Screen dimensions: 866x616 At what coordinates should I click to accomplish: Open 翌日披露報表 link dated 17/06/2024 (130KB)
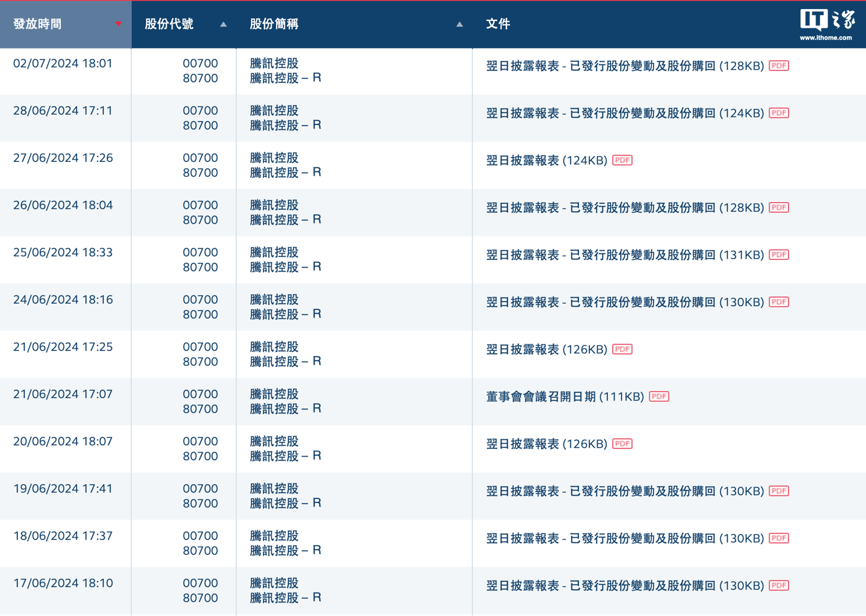pos(625,586)
